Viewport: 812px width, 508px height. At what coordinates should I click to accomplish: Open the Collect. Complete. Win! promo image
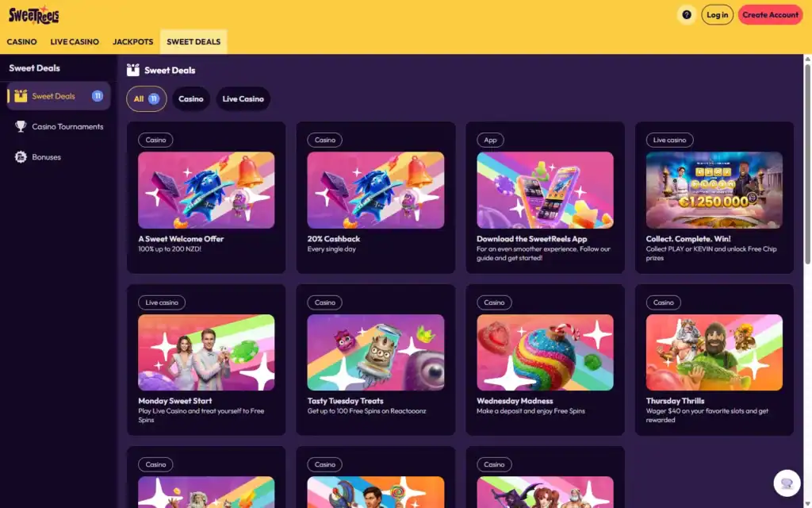714,190
